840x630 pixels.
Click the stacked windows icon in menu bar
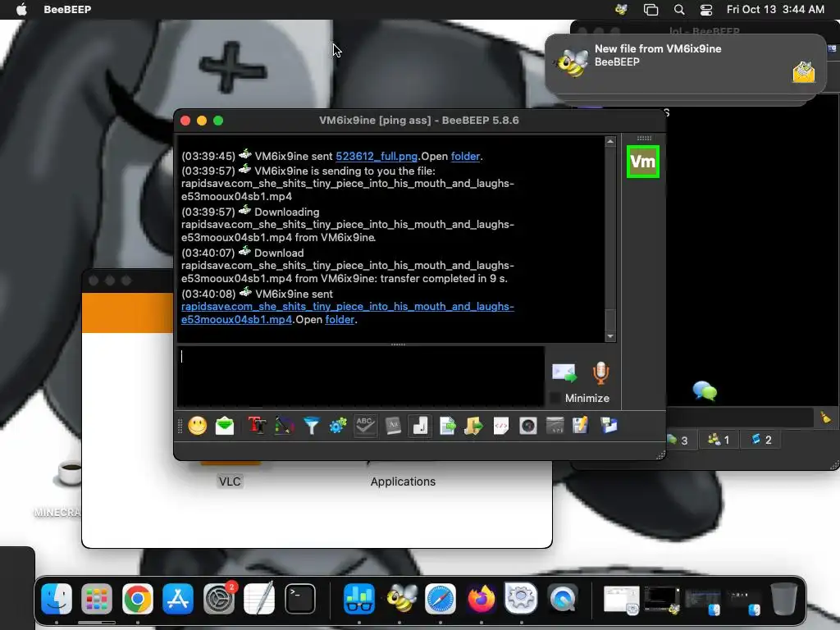tap(651, 10)
